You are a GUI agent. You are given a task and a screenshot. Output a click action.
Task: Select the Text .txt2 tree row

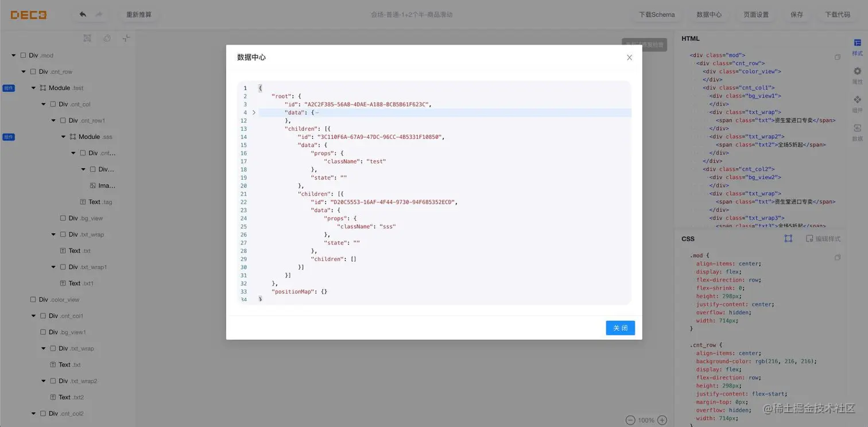point(68,397)
